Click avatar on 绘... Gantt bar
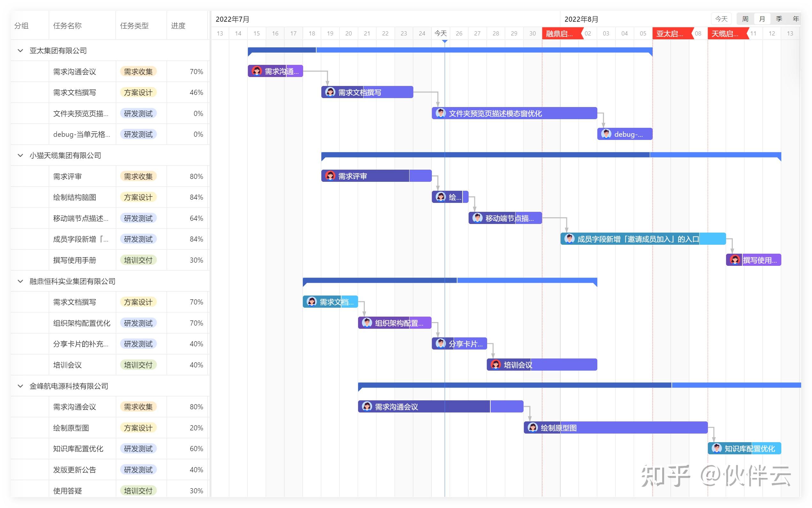The height and width of the screenshot is (508, 812). (x=440, y=196)
